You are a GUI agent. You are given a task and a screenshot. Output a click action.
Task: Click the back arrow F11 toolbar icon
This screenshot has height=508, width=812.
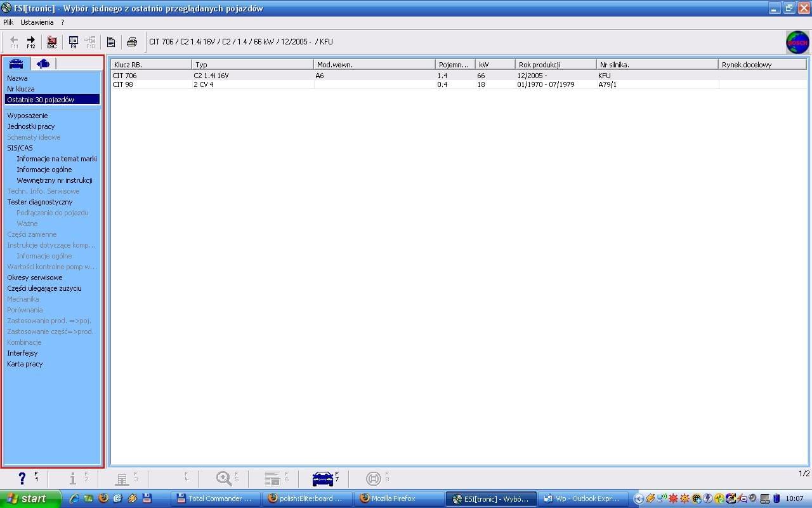14,42
